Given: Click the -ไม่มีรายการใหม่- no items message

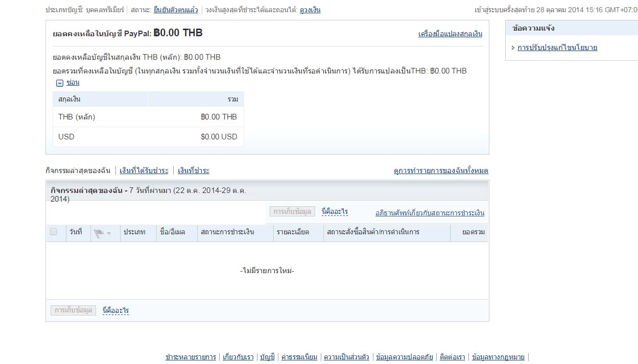Looking at the screenshot, I should coord(267,271).
